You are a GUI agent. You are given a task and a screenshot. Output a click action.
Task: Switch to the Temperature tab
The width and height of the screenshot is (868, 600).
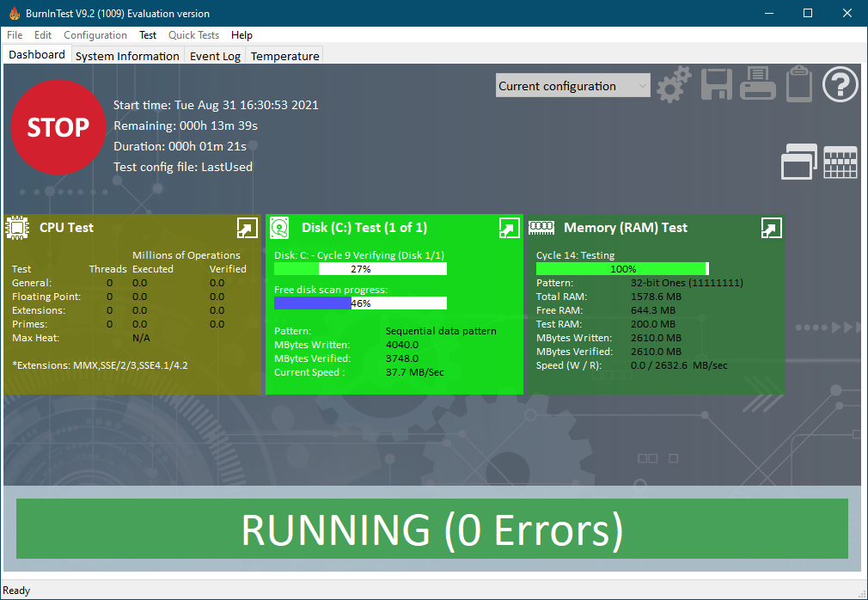[284, 56]
